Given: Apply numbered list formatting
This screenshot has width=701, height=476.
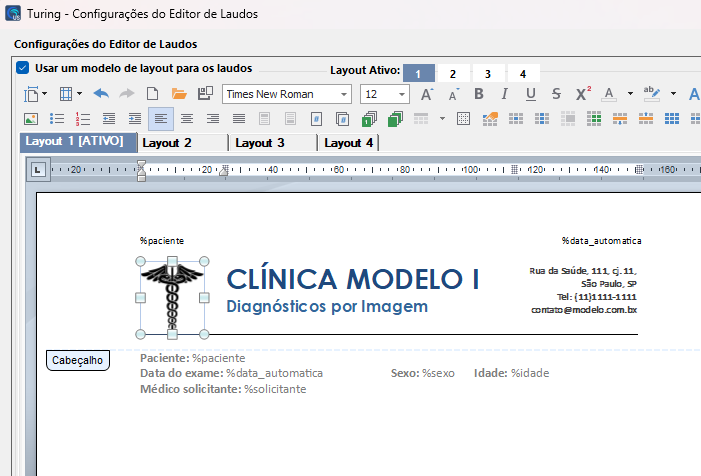Looking at the screenshot, I should [x=82, y=119].
